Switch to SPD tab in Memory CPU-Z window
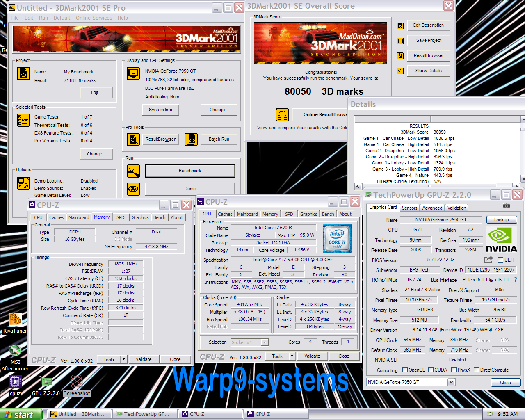The image size is (525, 420). point(120,217)
